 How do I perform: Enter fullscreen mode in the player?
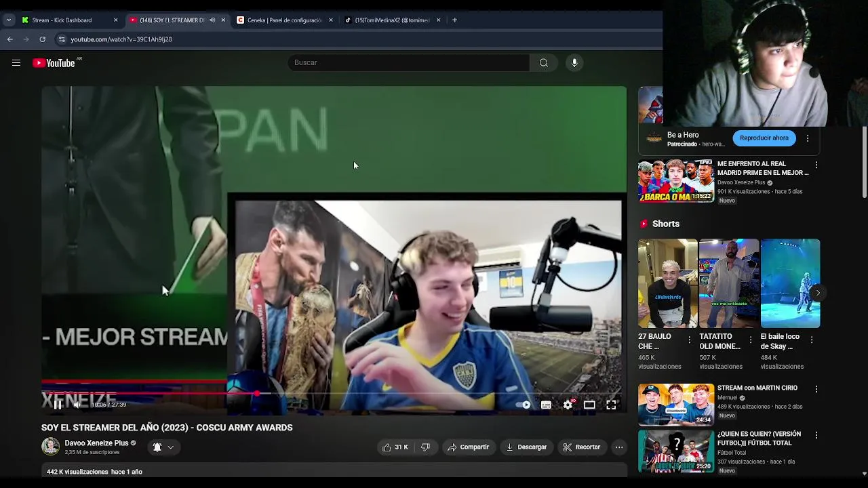611,405
